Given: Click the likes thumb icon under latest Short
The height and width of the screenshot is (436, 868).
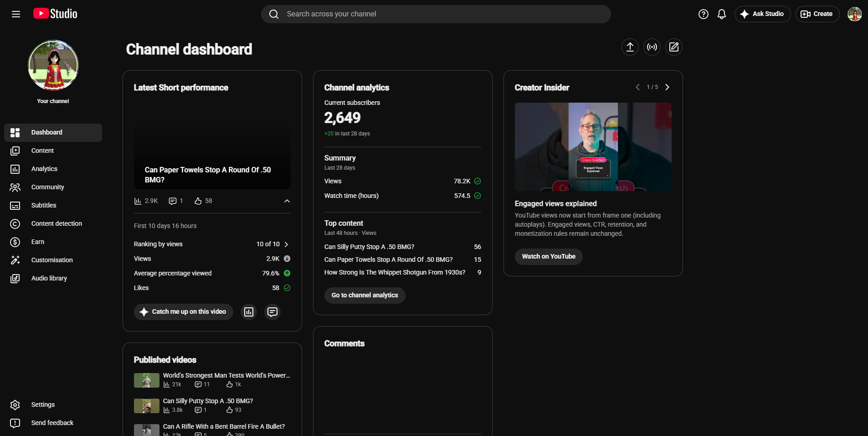Looking at the screenshot, I should [x=198, y=201].
